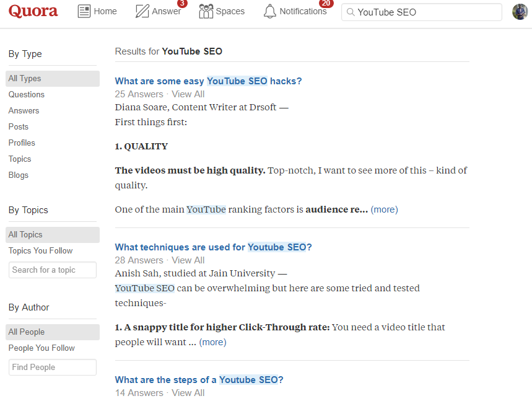Open the user profile avatar
Image resolution: width=532 pixels, height=401 pixels.
[520, 12]
